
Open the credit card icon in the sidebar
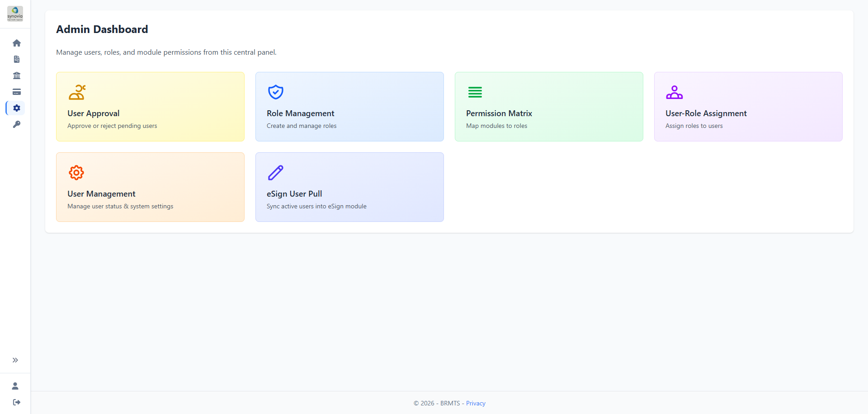coord(17,92)
